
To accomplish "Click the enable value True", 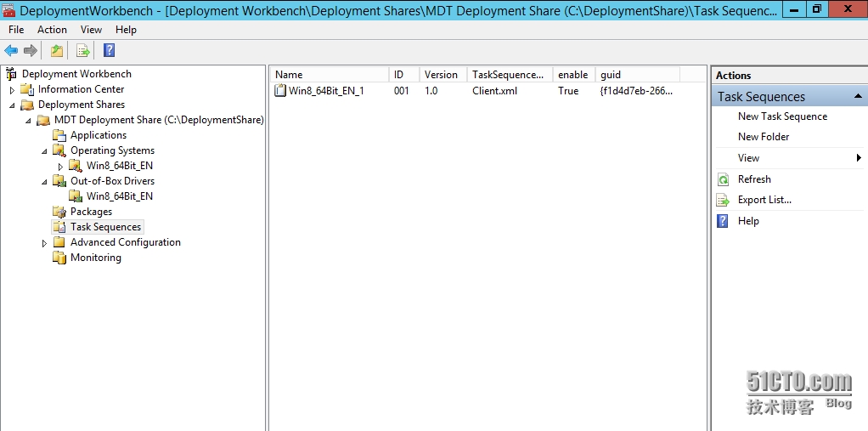I will click(568, 91).
